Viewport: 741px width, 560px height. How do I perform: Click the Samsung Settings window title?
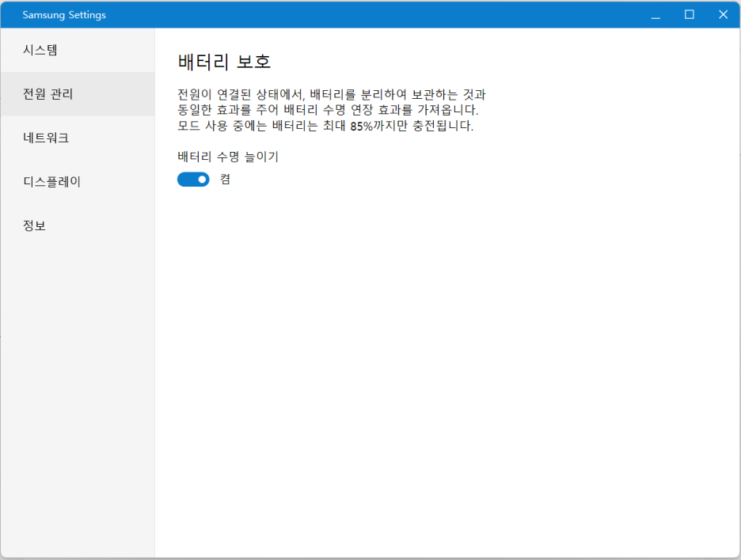click(64, 15)
